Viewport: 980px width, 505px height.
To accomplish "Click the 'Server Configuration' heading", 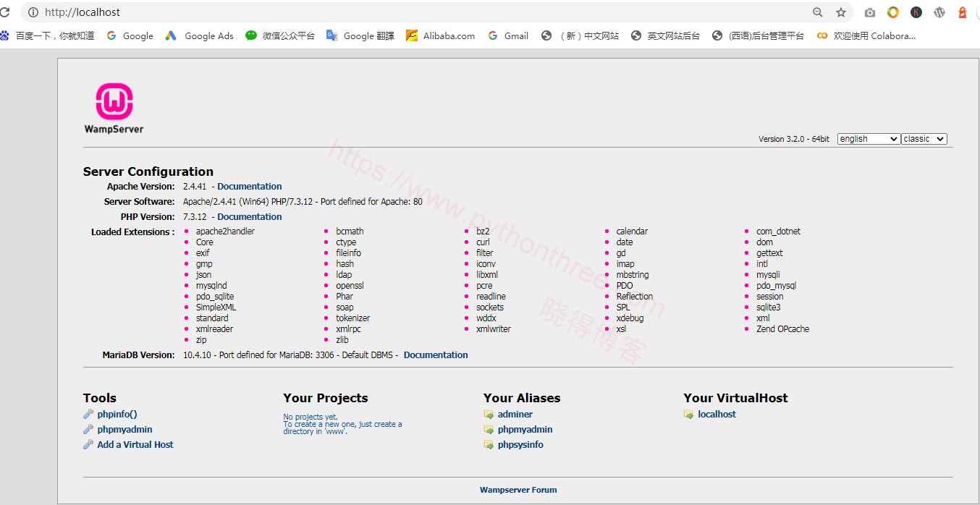I will (148, 171).
